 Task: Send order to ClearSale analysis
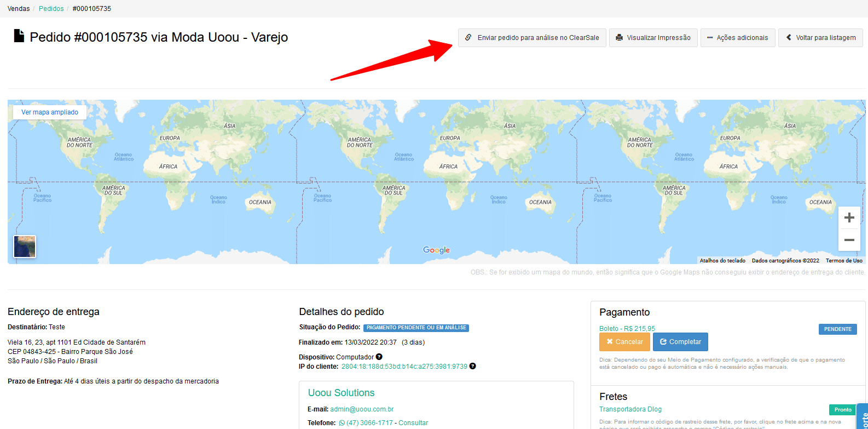point(532,38)
